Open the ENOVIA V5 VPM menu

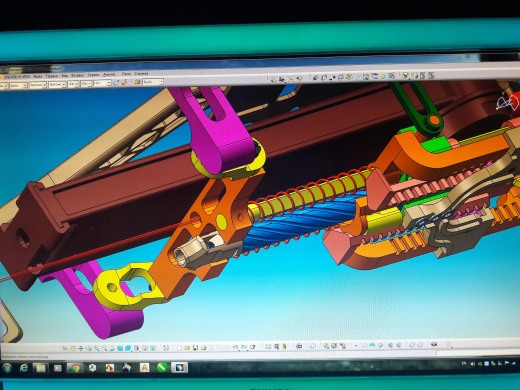(x=17, y=77)
